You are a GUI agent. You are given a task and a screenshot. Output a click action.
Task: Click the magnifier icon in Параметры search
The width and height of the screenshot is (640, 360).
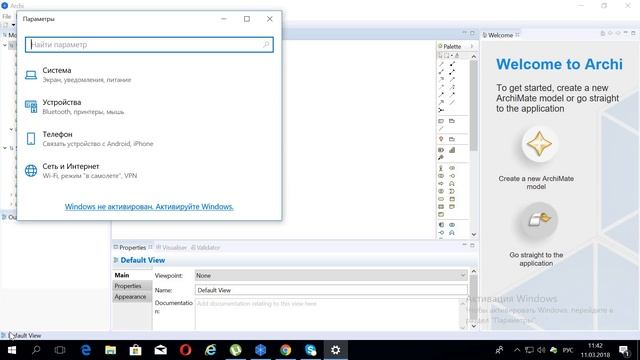pyautogui.click(x=266, y=44)
